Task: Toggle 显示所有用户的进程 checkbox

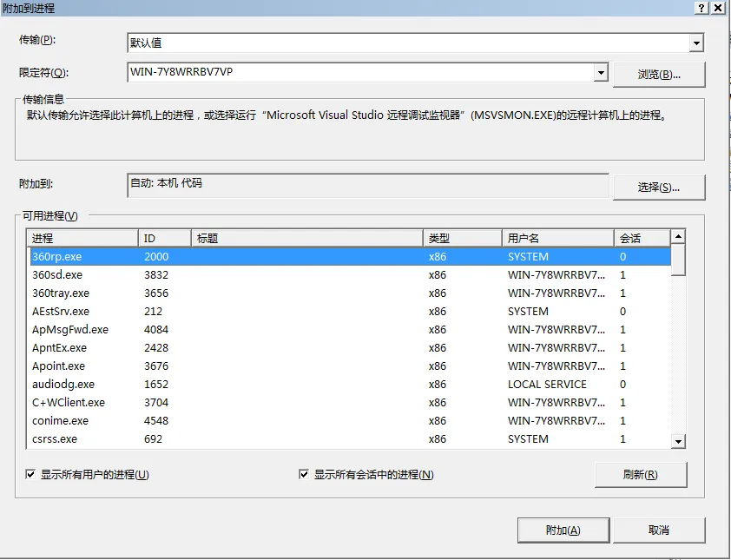Action: 30,475
